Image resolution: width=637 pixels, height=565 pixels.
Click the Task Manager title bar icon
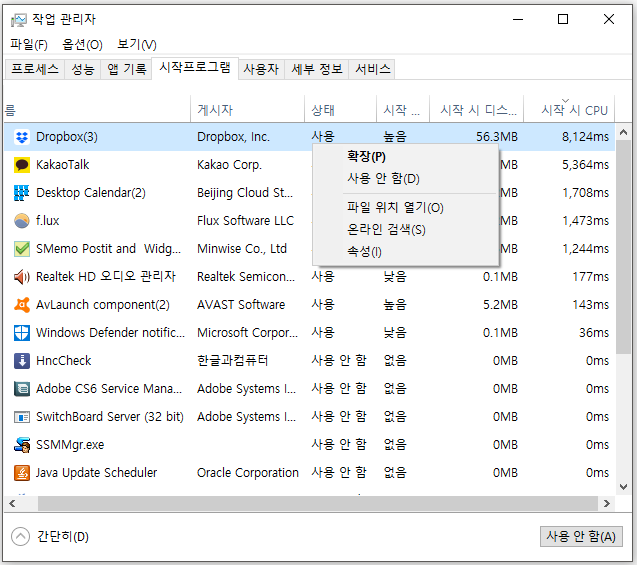(x=19, y=20)
